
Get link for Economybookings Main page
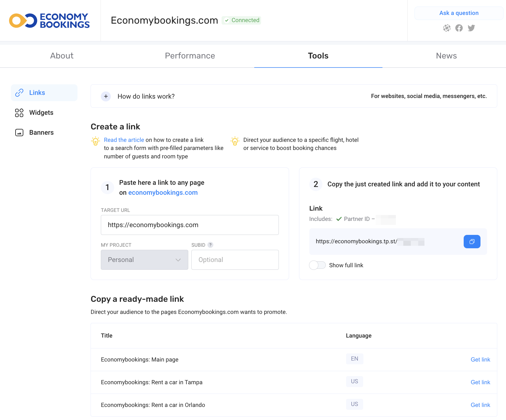[x=480, y=360]
